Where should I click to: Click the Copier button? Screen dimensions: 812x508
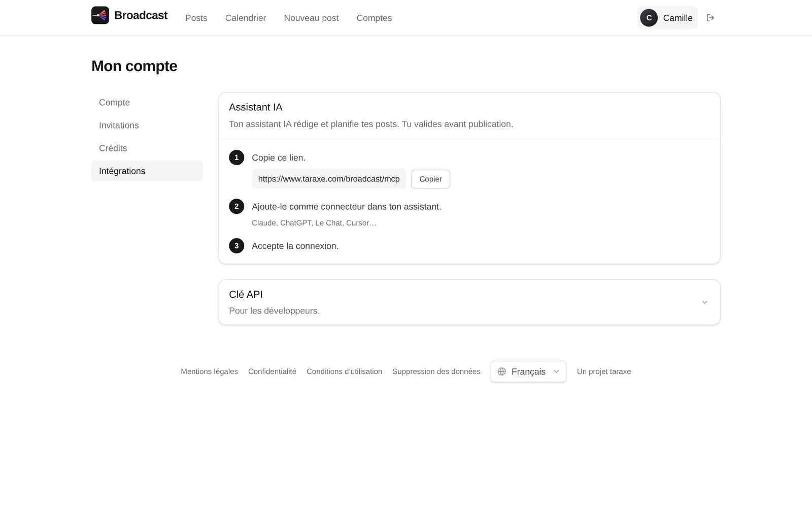[x=430, y=179]
